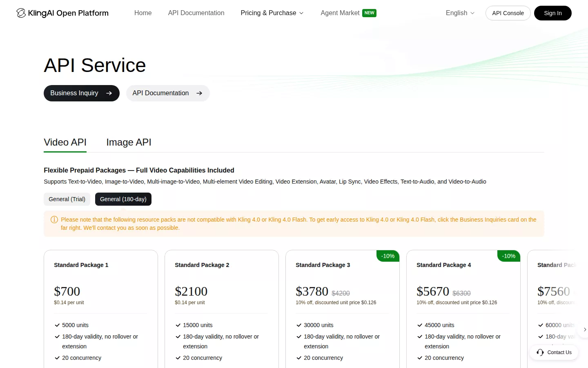Click the $2100 price
The height and width of the screenshot is (368, 588).
pos(191,292)
